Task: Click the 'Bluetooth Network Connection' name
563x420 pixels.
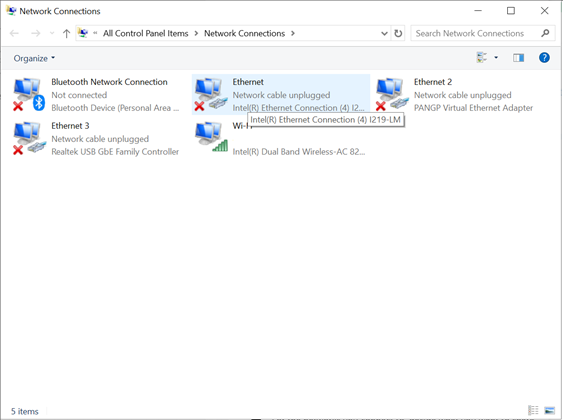Action: point(109,82)
